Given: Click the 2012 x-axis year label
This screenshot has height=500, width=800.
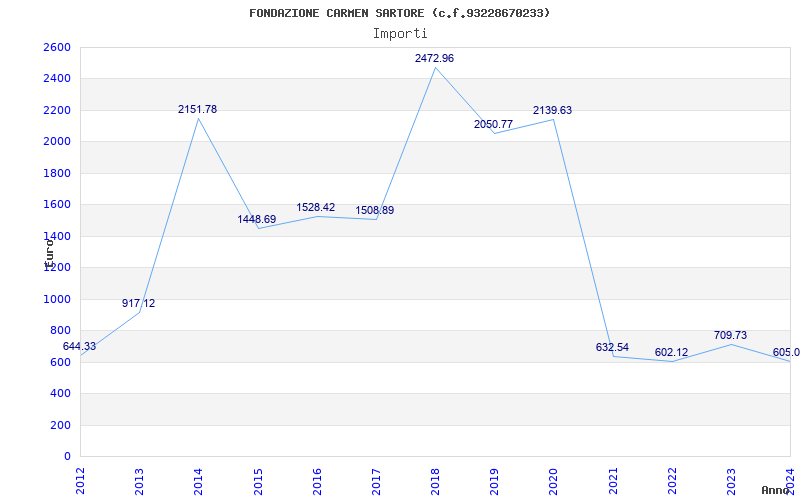Looking at the screenshot, I should click(x=80, y=480).
